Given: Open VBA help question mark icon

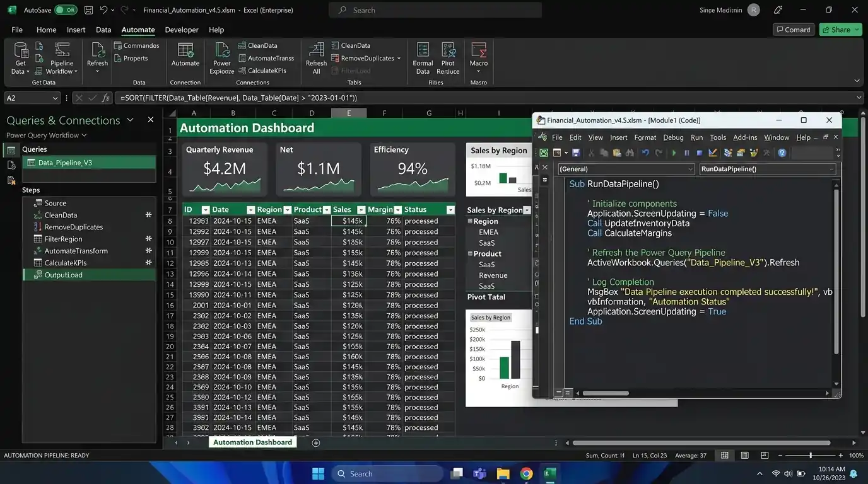Looking at the screenshot, I should (x=782, y=153).
